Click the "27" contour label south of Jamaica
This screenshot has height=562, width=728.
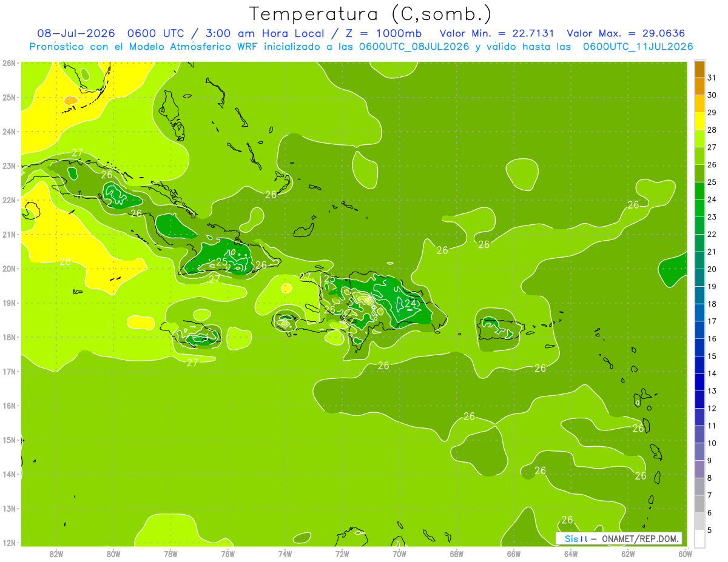click(192, 363)
